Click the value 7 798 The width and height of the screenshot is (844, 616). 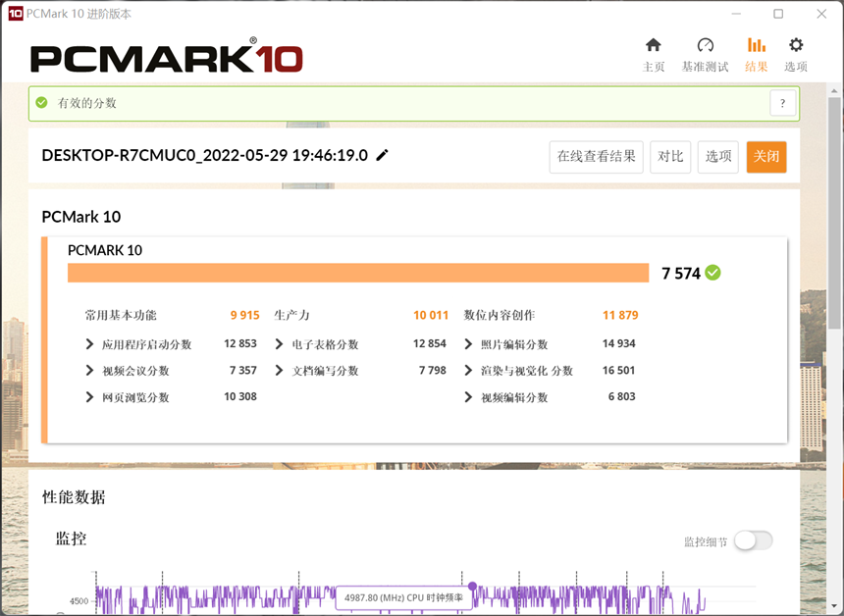433,370
